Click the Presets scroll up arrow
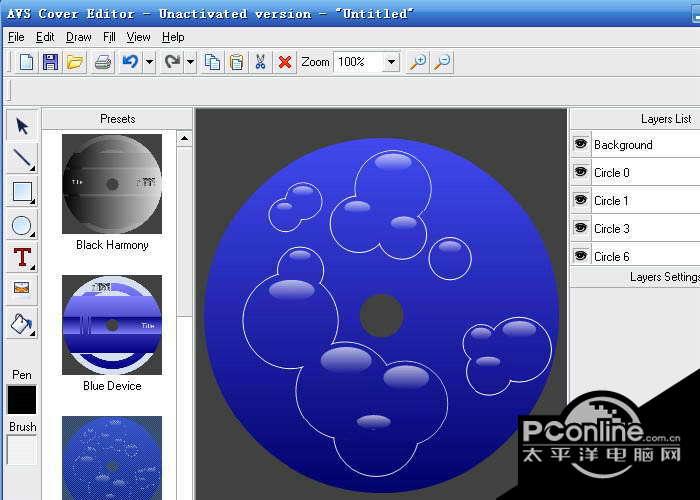 click(x=184, y=138)
